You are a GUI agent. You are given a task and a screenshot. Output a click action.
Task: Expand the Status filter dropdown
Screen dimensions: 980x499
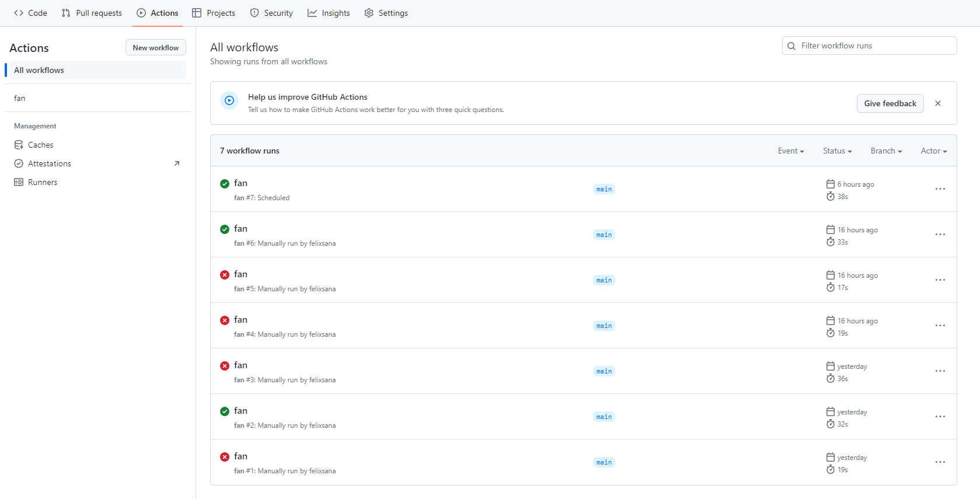pos(838,151)
